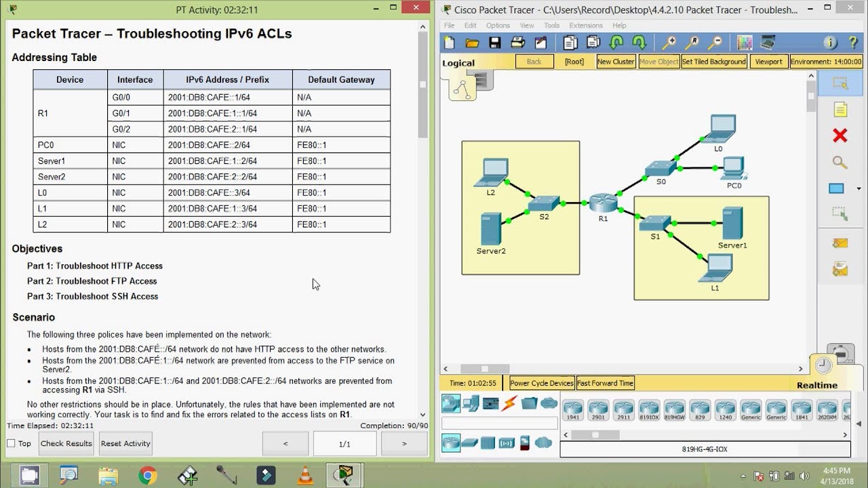The width and height of the screenshot is (868, 488).
Task: Pick the 1941 router model
Action: click(x=573, y=410)
